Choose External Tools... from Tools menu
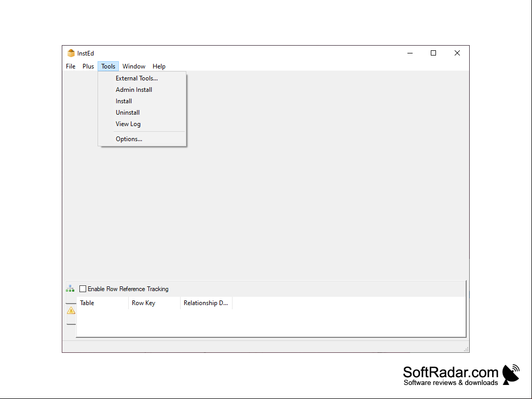The height and width of the screenshot is (399, 532). [x=142, y=78]
